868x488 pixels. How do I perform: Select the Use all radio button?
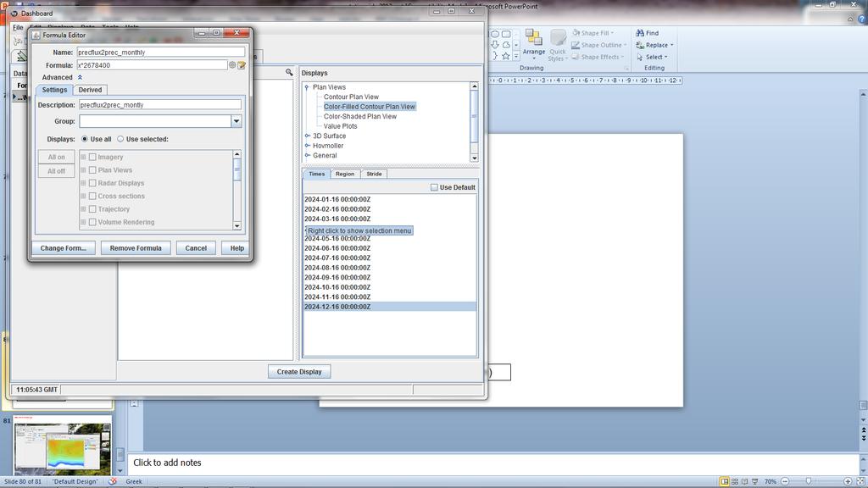tap(85, 139)
